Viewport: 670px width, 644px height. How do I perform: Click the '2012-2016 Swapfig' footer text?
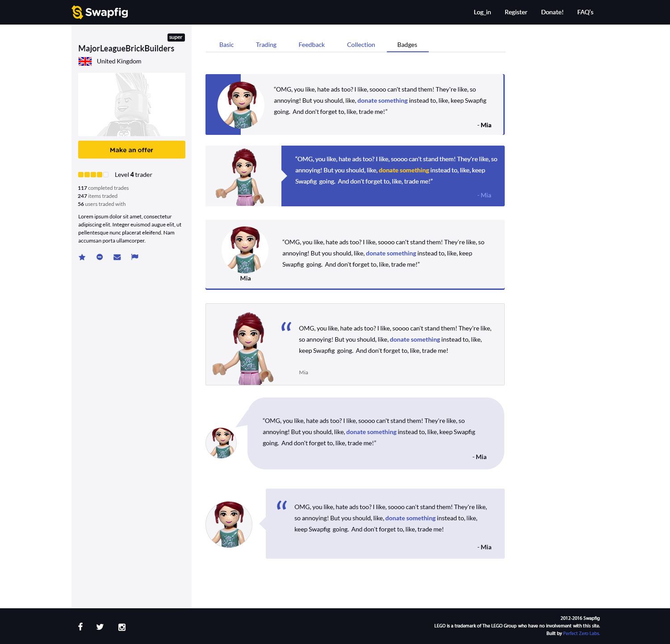click(x=580, y=618)
